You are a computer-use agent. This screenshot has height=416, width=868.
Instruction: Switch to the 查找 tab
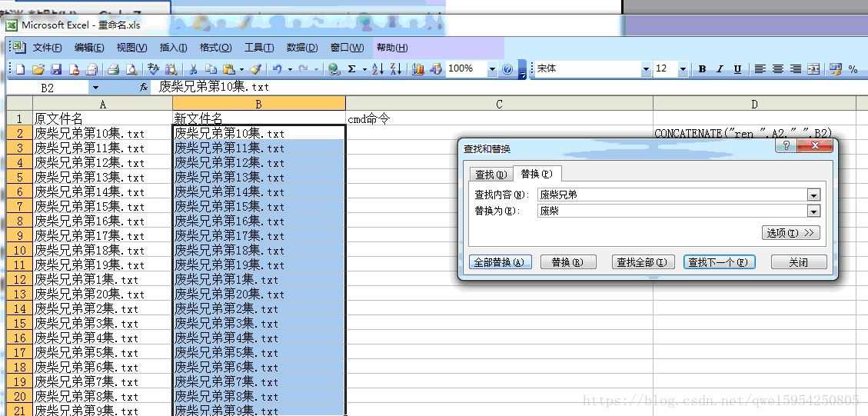pyautogui.click(x=490, y=174)
